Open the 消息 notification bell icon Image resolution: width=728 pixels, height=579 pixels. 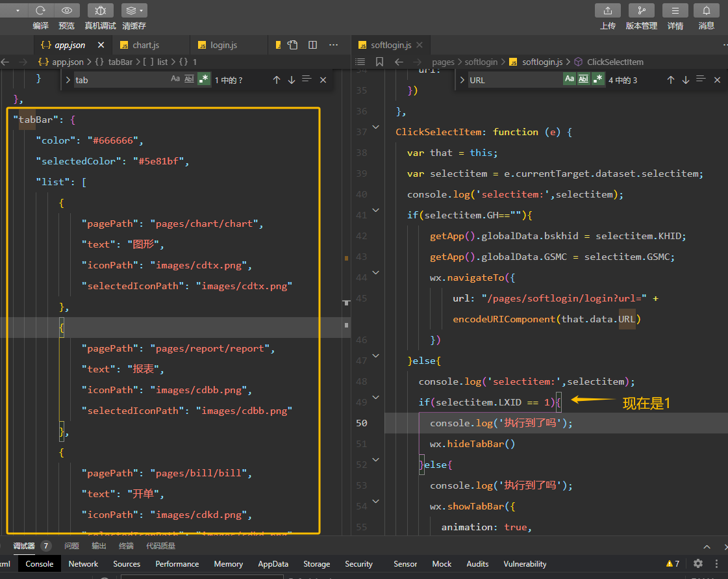(707, 10)
